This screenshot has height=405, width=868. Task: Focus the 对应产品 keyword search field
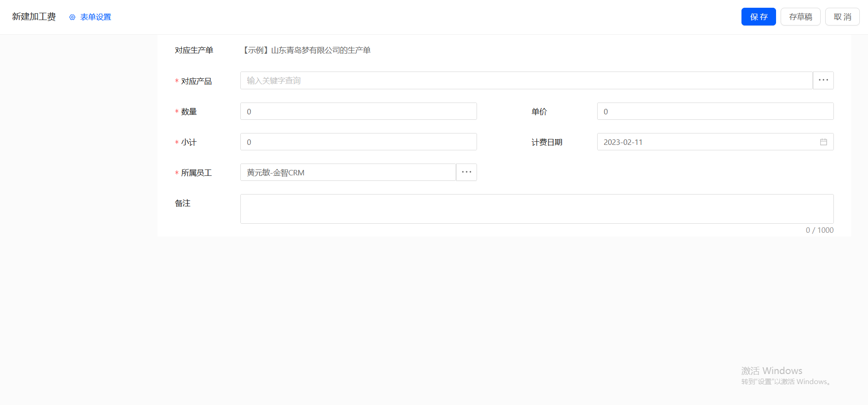pos(526,81)
